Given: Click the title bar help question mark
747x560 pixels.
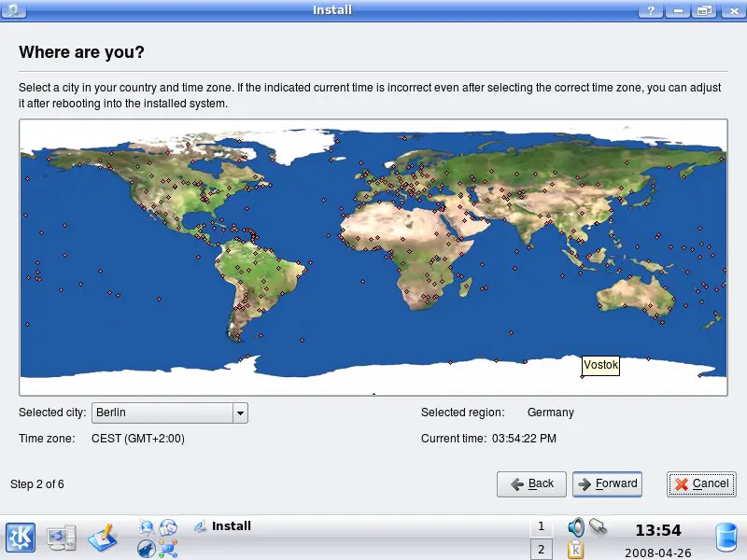Looking at the screenshot, I should click(x=651, y=10).
